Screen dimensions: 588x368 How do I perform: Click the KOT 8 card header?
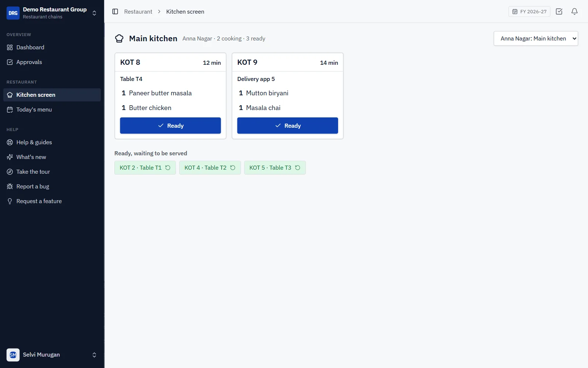coord(171,63)
